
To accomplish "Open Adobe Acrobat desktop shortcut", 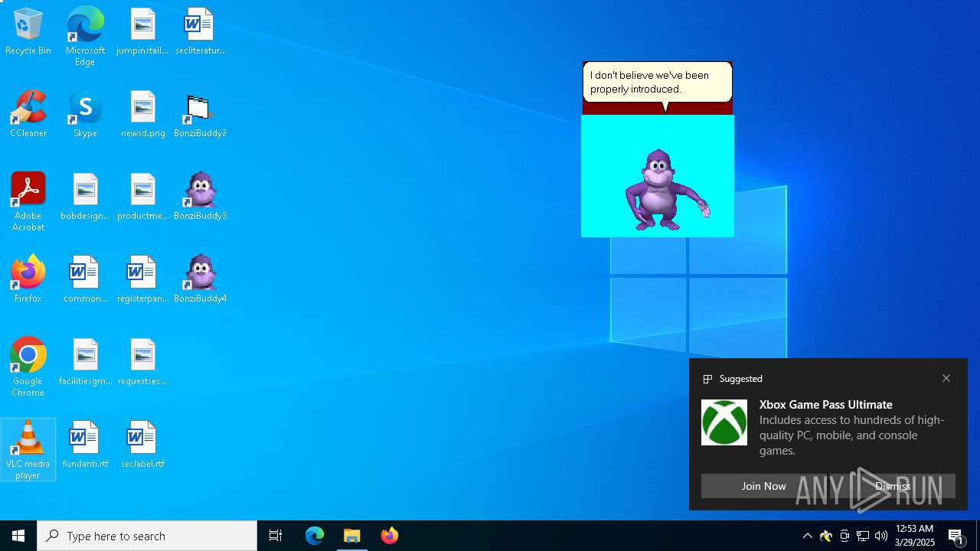I will point(28,202).
